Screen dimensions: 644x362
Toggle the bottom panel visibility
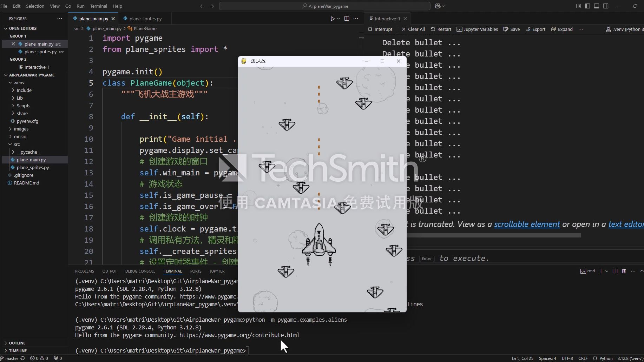pyautogui.click(x=596, y=6)
